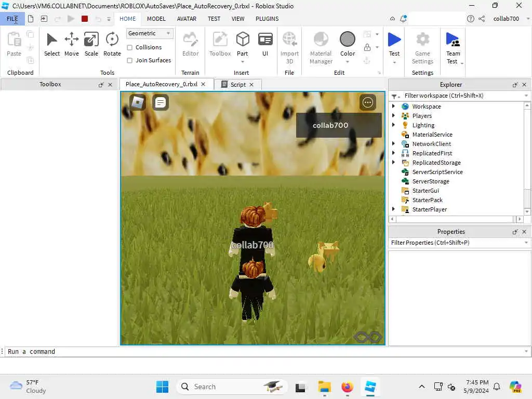Image resolution: width=532 pixels, height=399 pixels.
Task: Expand the ReplicatedFirst node
Action: coord(393,153)
